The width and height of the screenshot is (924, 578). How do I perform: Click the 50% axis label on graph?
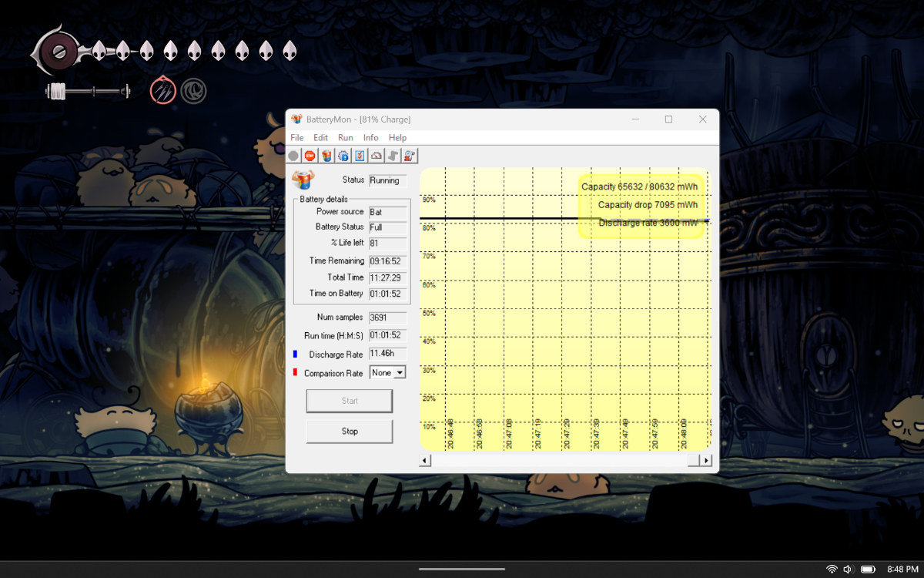pos(429,313)
